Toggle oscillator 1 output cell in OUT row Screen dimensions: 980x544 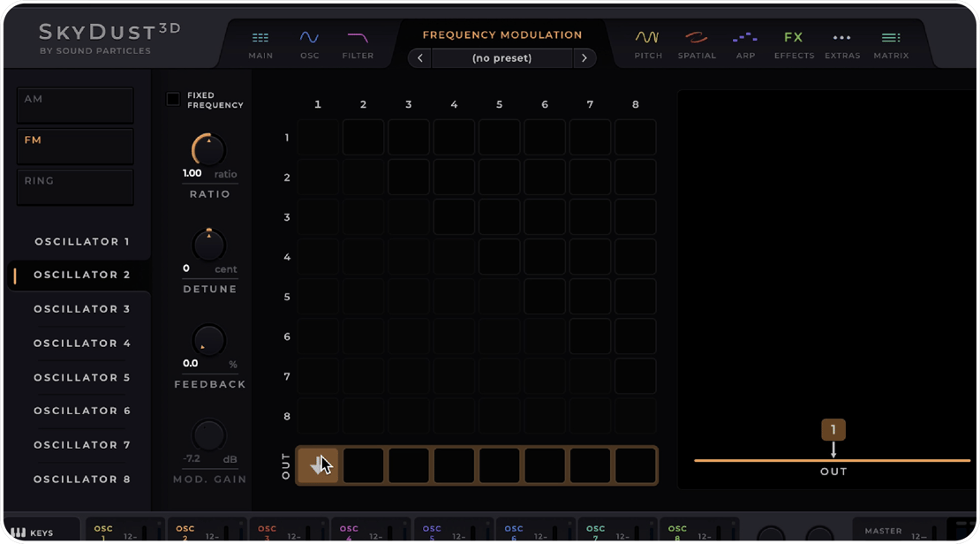click(318, 465)
